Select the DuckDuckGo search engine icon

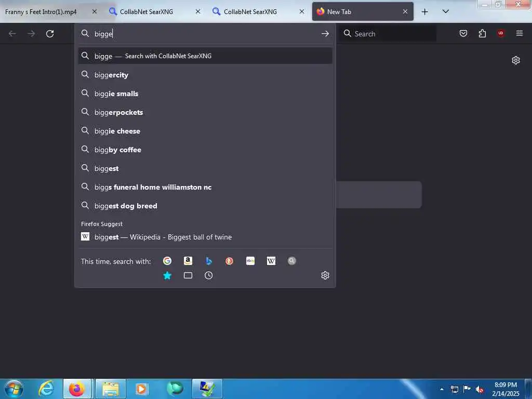click(229, 261)
